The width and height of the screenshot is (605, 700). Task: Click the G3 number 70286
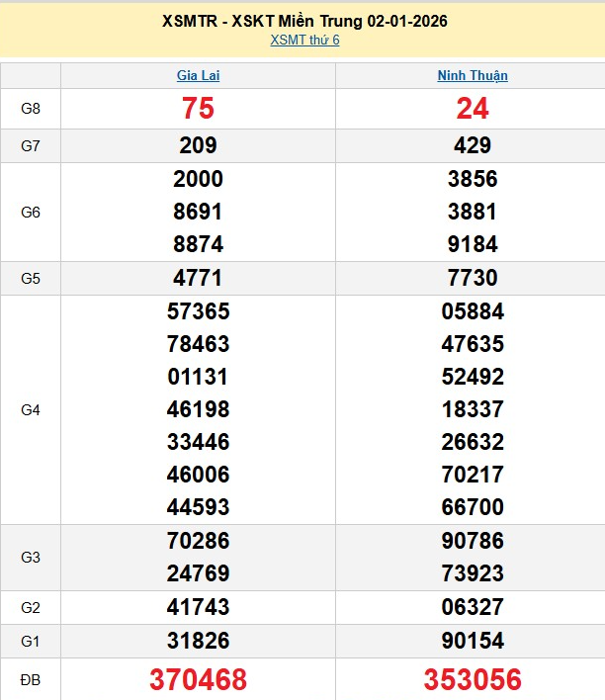[198, 541]
